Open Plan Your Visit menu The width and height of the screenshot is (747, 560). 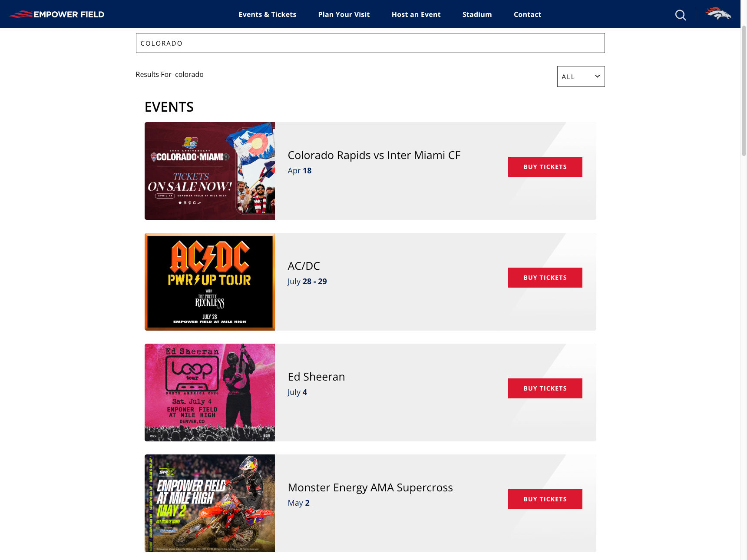click(344, 14)
